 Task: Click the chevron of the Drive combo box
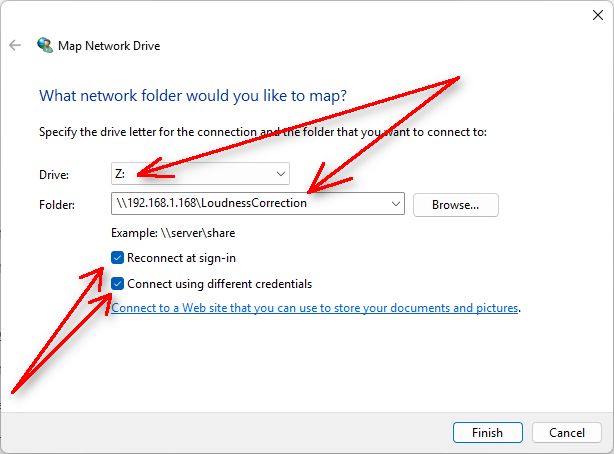click(281, 174)
